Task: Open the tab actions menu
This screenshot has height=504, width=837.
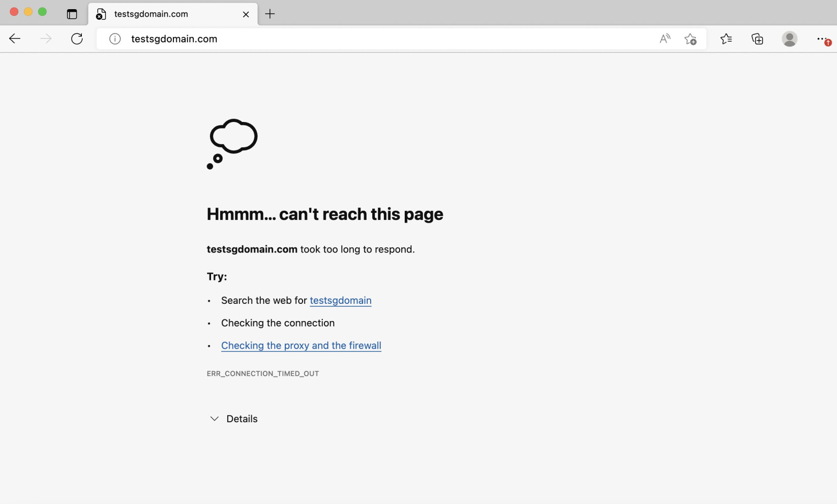Action: (72, 14)
